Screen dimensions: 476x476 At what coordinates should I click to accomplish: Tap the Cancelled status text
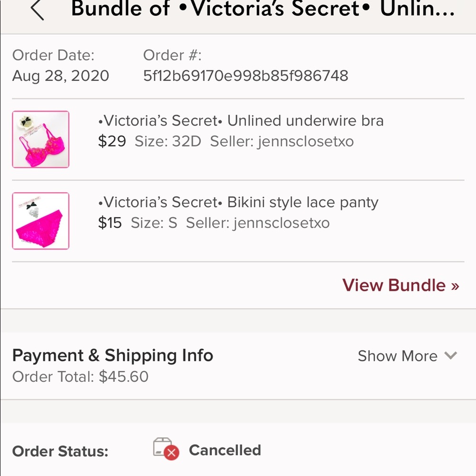[225, 450]
